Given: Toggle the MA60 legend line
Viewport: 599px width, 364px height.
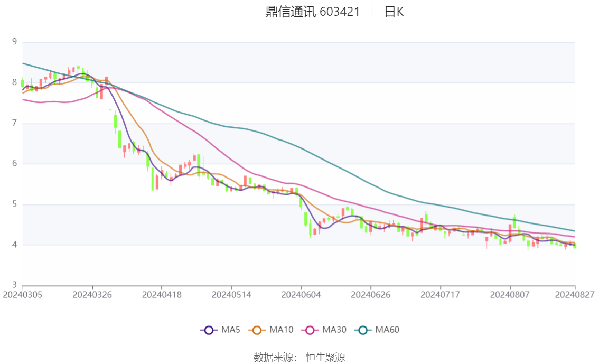Looking at the screenshot, I should click(x=377, y=330).
